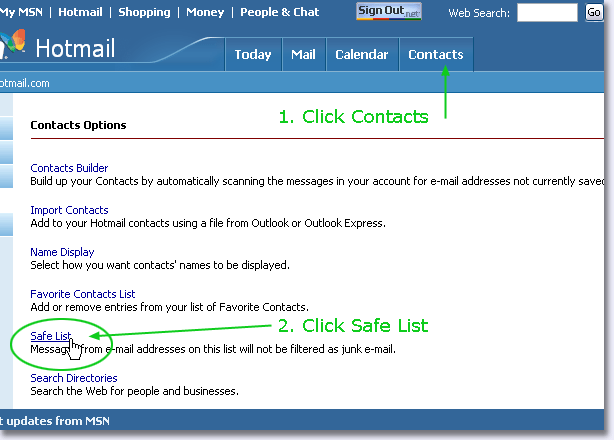Switch to the Mail tab
The width and height of the screenshot is (614, 440).
pyautogui.click(x=303, y=54)
